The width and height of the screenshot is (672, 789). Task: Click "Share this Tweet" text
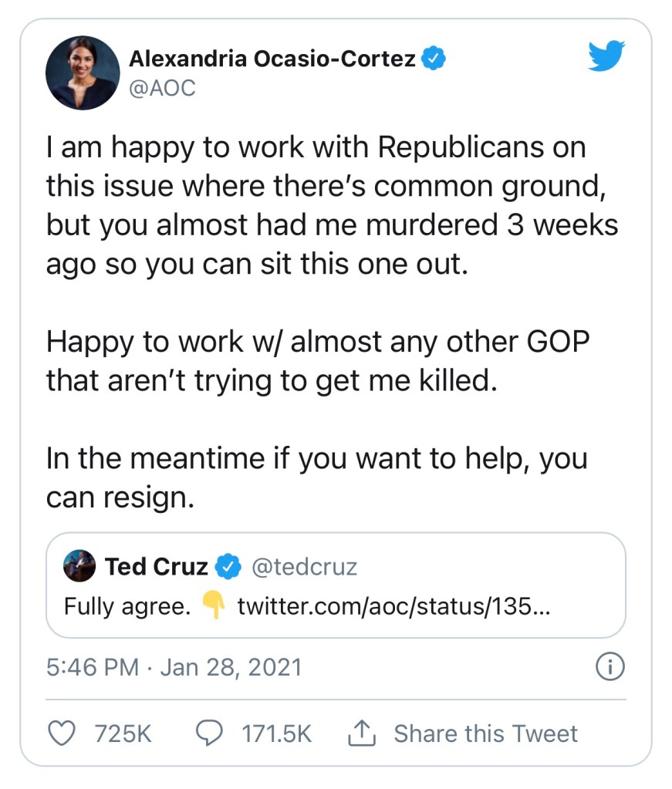pos(485,733)
